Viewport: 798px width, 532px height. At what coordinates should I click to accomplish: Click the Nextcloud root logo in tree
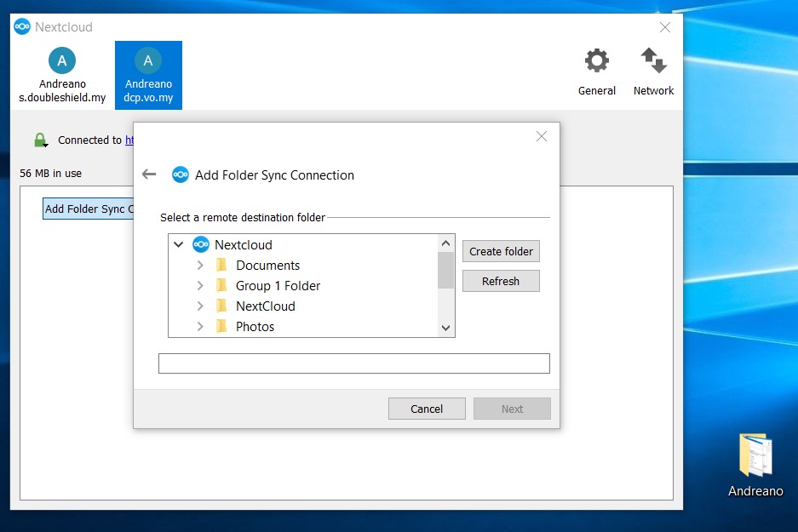(201, 245)
